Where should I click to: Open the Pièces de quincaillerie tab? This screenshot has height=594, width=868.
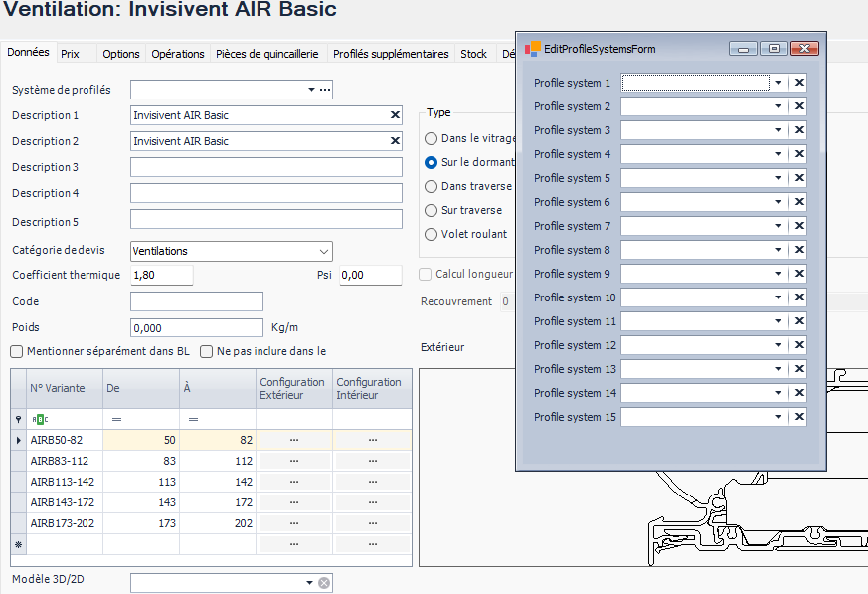point(267,54)
